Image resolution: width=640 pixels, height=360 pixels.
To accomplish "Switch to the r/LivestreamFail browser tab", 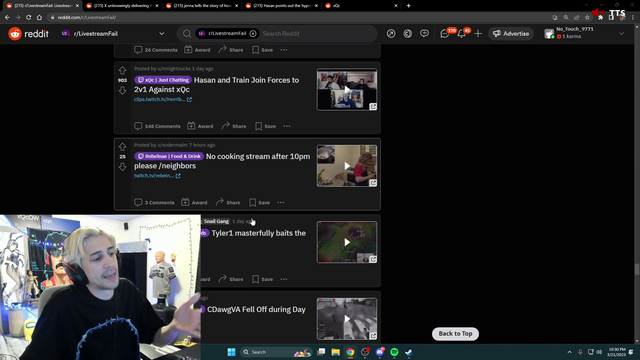I will (42, 6).
